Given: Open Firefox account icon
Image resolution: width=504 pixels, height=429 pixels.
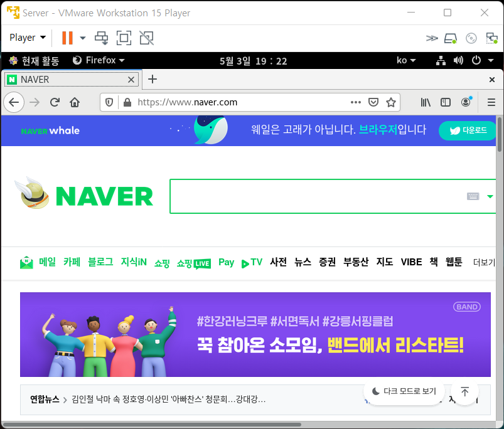Looking at the screenshot, I should 466,102.
